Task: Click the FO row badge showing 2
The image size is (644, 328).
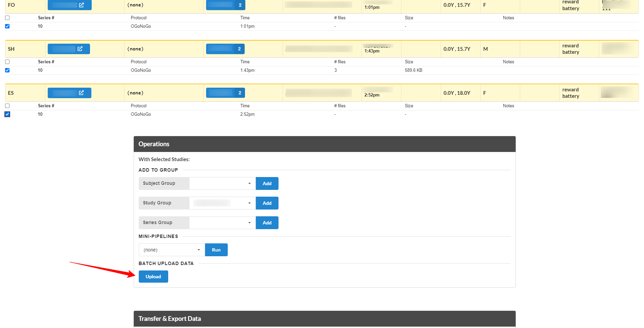Action: click(x=240, y=5)
